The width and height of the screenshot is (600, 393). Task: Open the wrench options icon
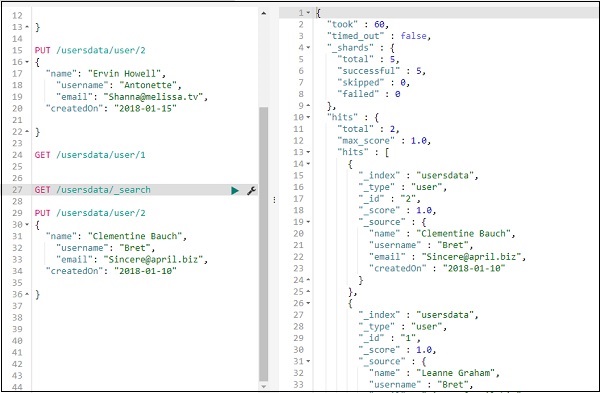pyautogui.click(x=251, y=190)
